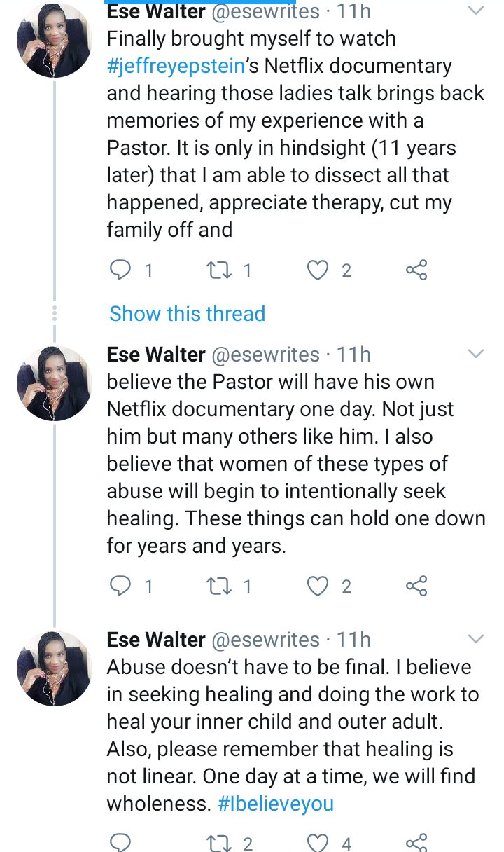Reply to the #Ibelieveyou tweet
The width and height of the screenshot is (504, 852).
(121, 843)
